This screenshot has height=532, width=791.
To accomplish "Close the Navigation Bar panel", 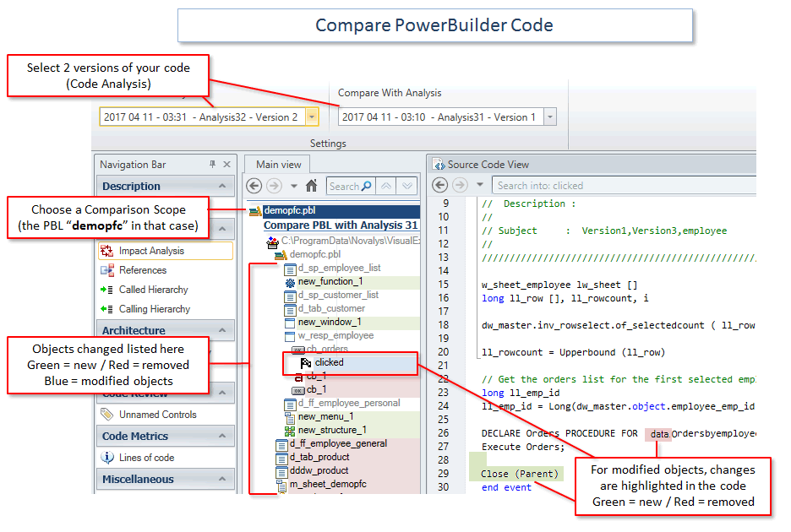I will tap(227, 164).
